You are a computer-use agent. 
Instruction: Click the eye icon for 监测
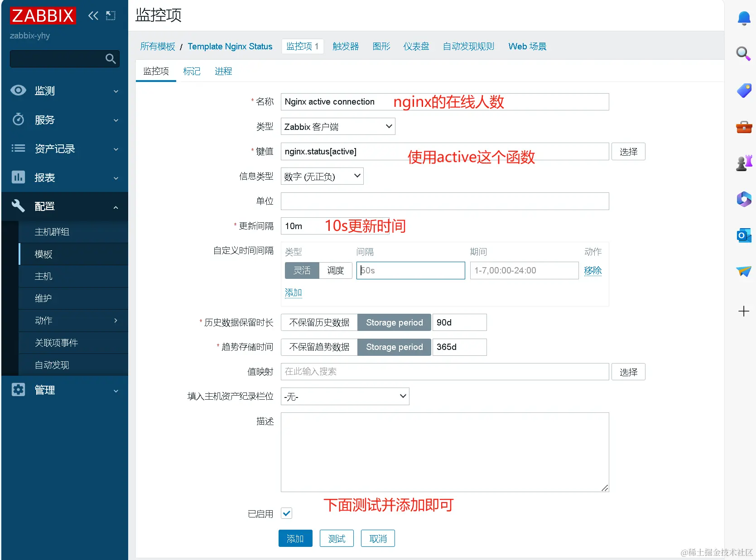click(x=18, y=90)
